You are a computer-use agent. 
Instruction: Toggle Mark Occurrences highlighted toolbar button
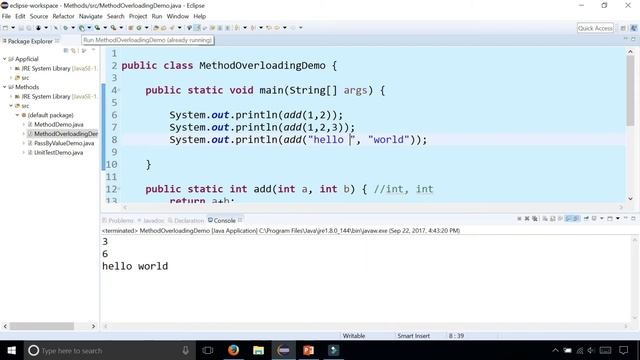click(197, 28)
